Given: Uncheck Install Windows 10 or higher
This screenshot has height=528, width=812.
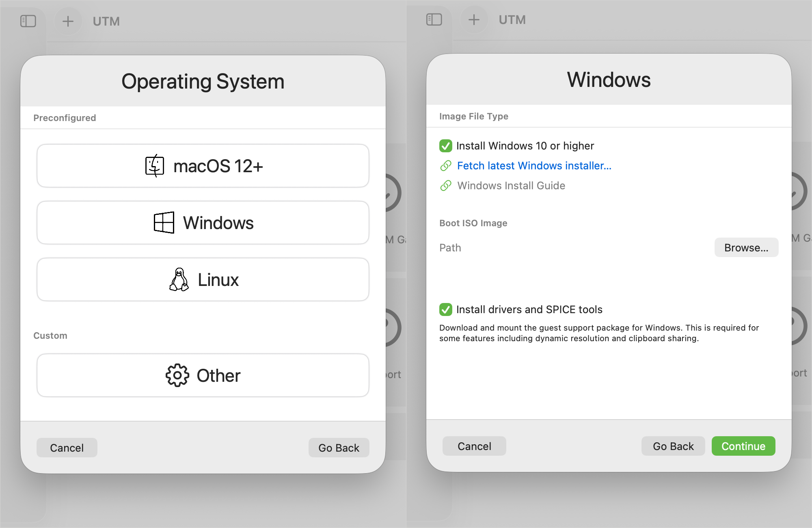Looking at the screenshot, I should click(x=446, y=146).
